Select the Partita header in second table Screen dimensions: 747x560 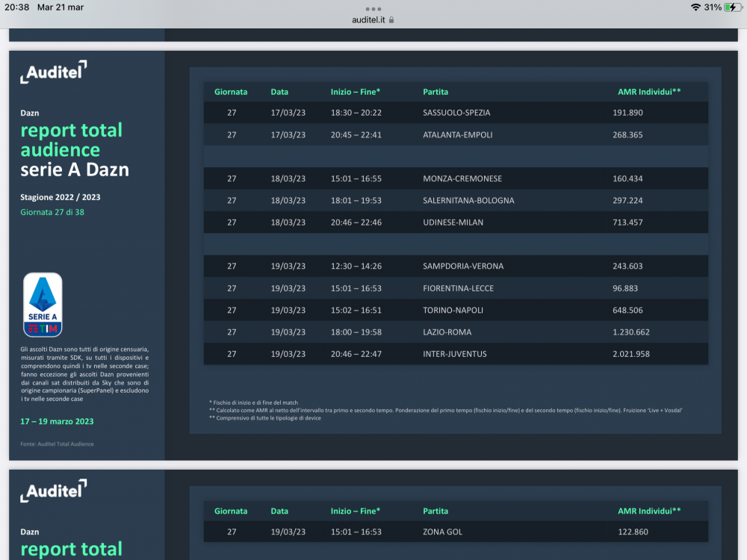coord(436,511)
